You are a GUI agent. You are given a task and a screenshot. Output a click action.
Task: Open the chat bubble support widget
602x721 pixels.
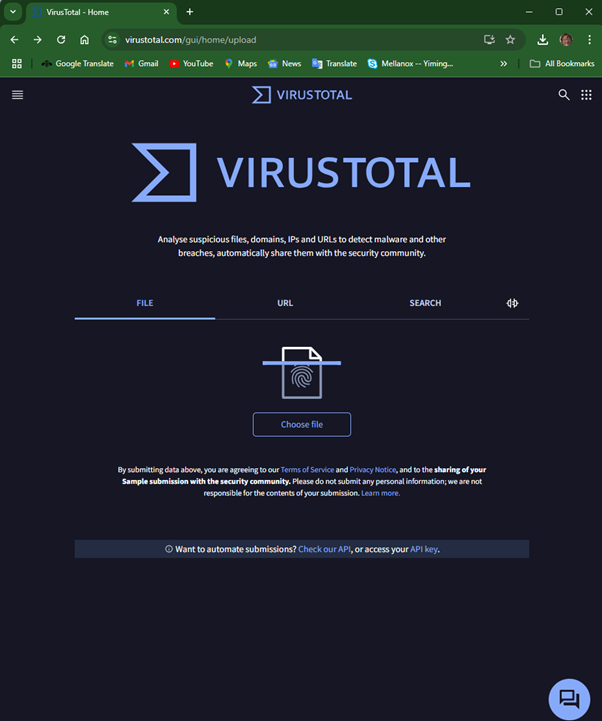coord(569,698)
